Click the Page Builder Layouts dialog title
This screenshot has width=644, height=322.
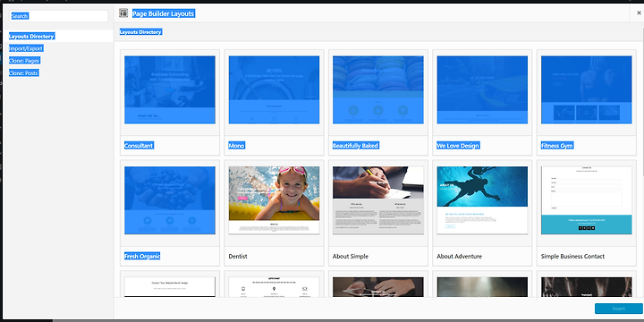pyautogui.click(x=163, y=13)
